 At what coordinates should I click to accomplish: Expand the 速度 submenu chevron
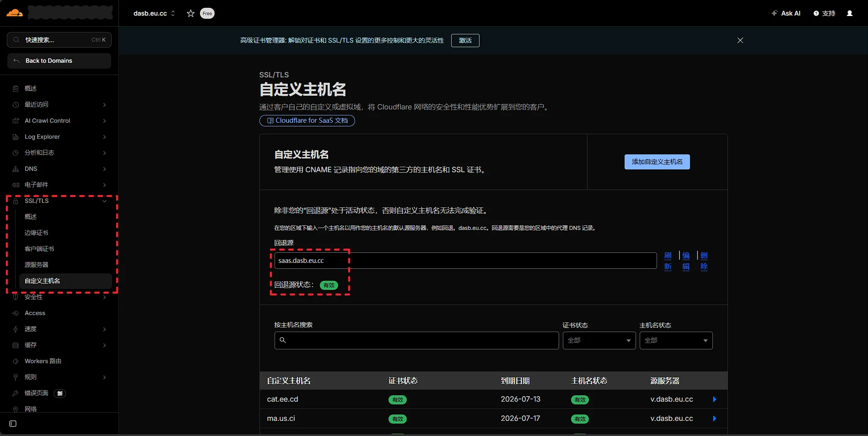[x=104, y=329]
